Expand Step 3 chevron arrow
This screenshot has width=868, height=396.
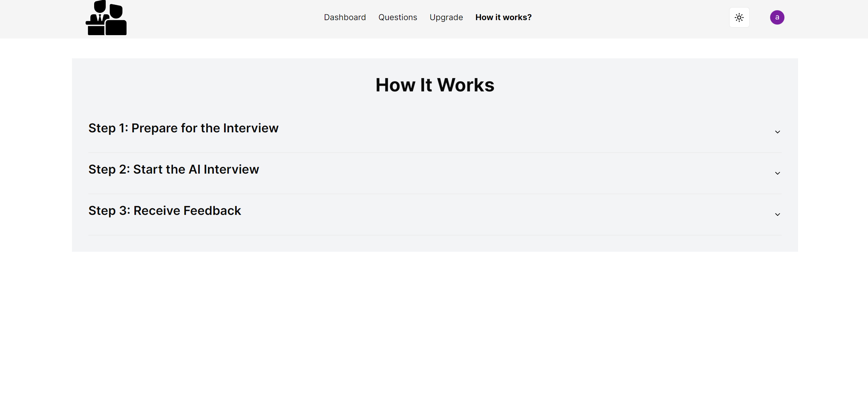click(777, 215)
